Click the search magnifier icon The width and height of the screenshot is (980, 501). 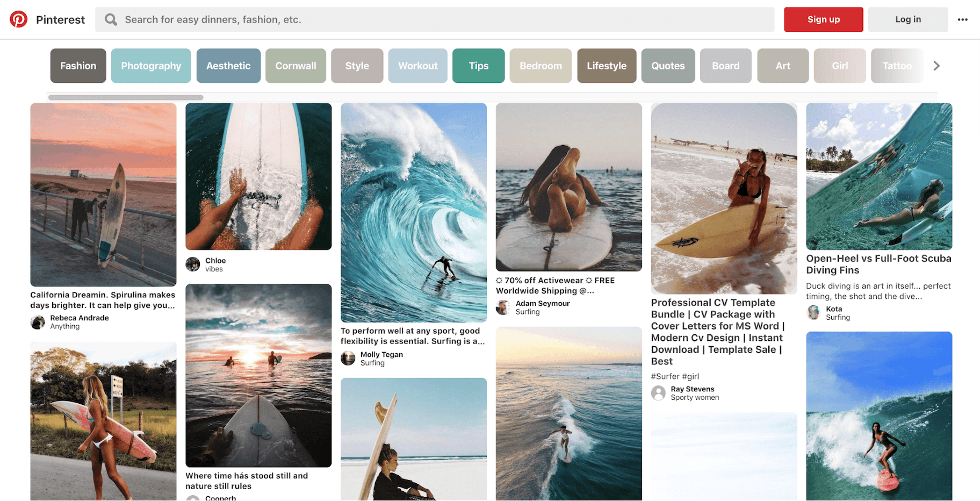click(111, 19)
